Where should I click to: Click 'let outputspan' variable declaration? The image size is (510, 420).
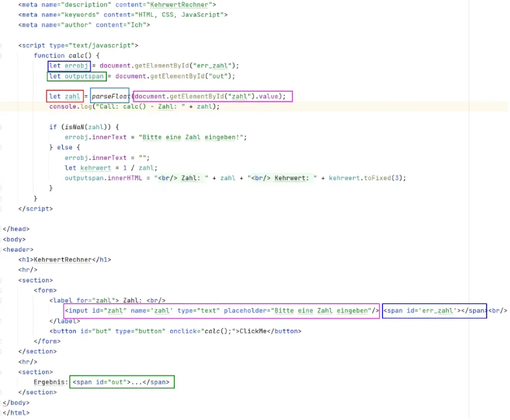pos(77,76)
